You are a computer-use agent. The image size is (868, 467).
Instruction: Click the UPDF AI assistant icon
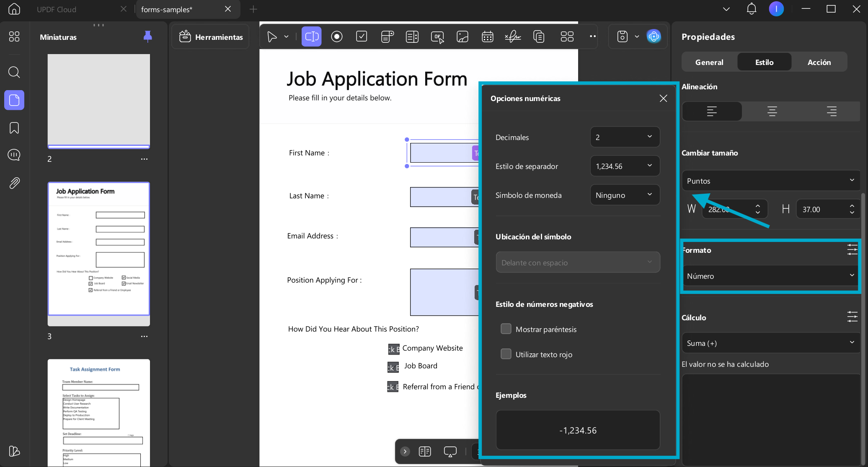(654, 37)
